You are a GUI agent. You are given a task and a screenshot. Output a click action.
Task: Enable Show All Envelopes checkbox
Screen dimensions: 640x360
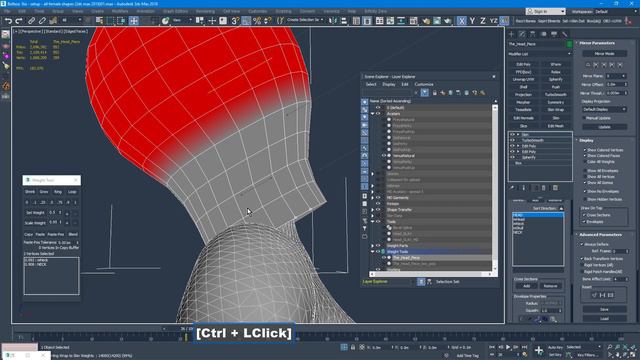[x=584, y=171]
